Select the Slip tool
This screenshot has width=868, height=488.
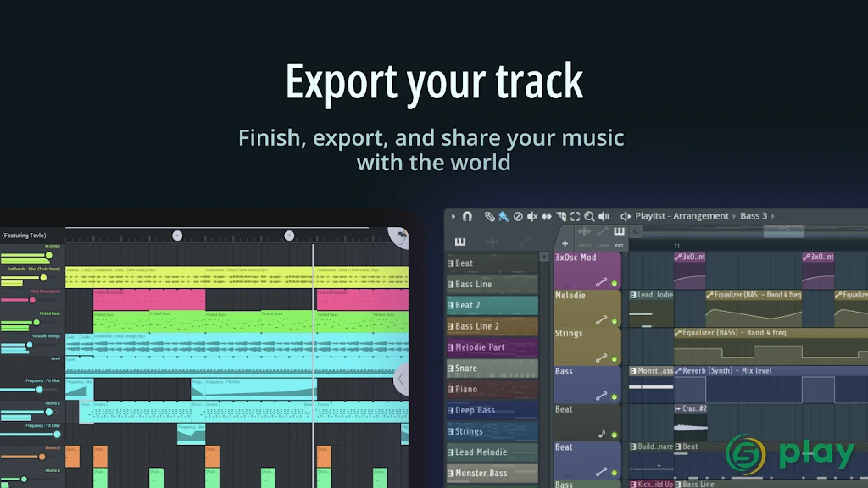547,216
